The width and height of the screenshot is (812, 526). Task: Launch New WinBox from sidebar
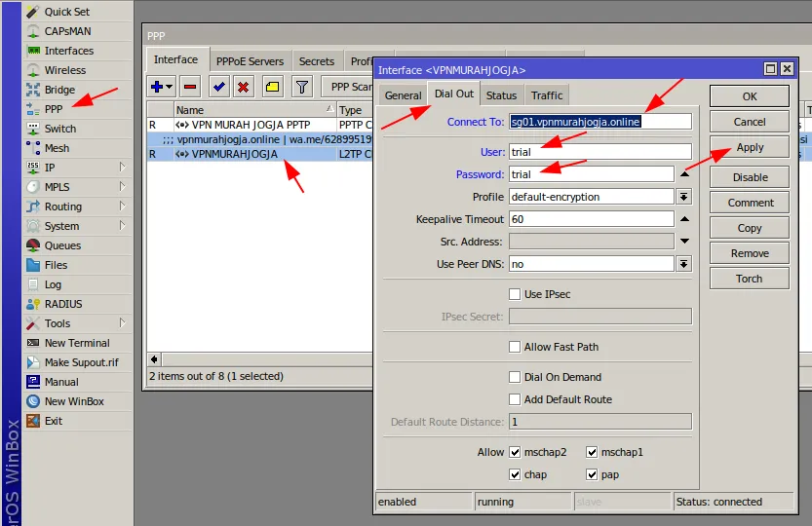[x=74, y=401]
